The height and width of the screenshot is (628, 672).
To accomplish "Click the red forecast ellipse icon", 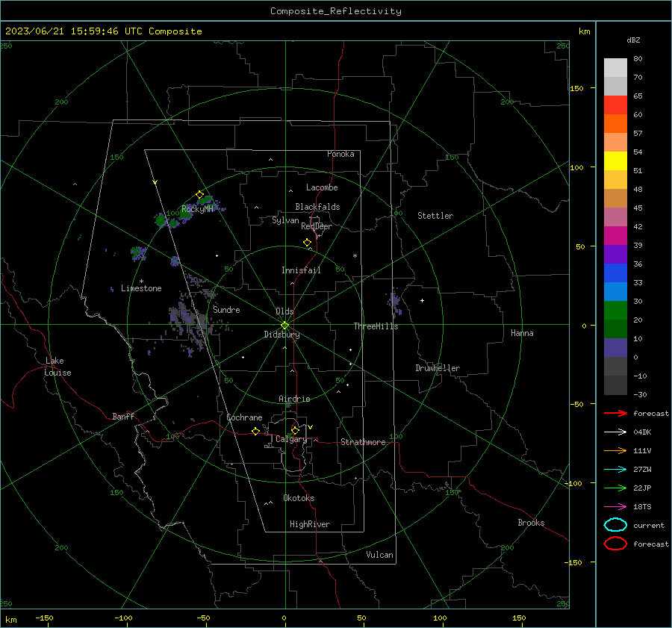I will pos(615,544).
